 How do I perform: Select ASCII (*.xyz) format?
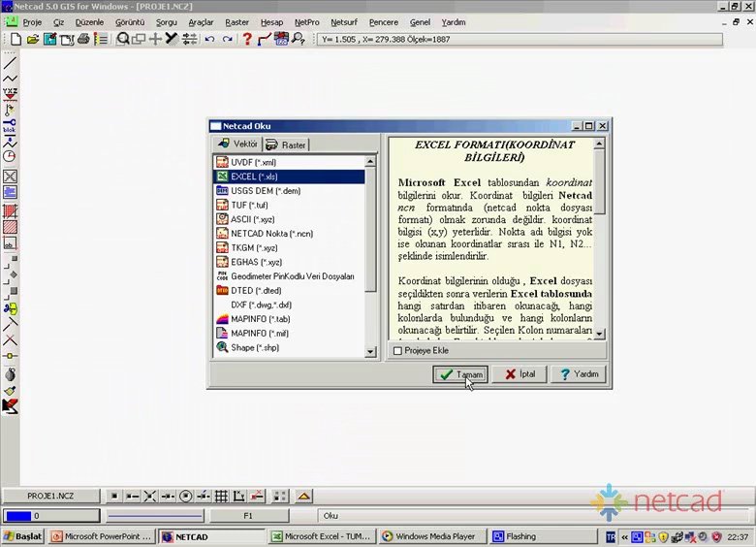click(289, 219)
